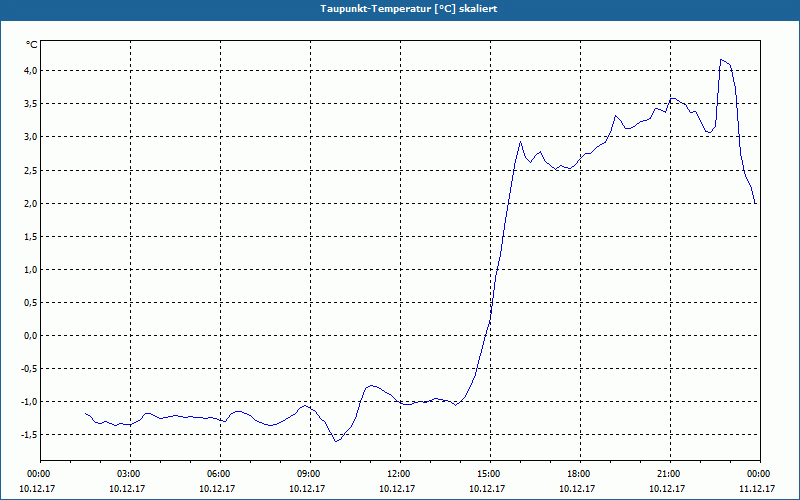Image resolution: width=800 pixels, height=500 pixels.
Task: Pick the '18:00' x-axis time label
Action: [x=578, y=474]
